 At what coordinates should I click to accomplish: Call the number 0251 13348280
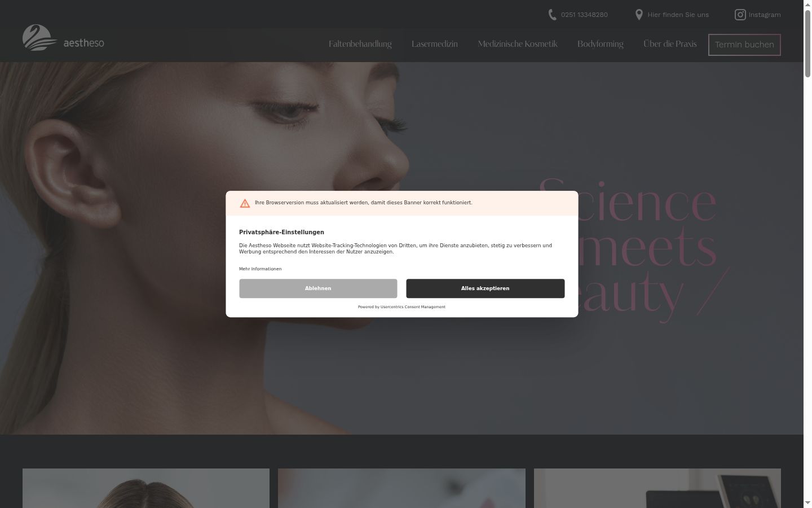[584, 15]
